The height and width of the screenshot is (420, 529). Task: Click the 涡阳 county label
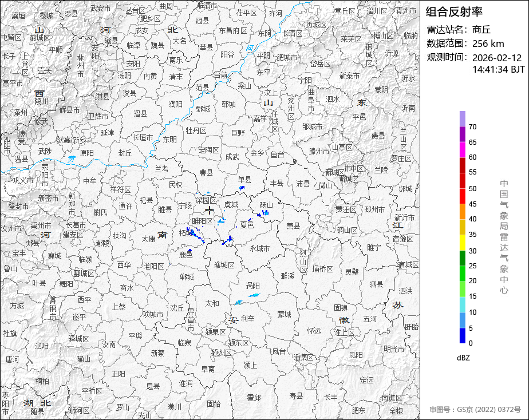pyautogui.click(x=252, y=286)
